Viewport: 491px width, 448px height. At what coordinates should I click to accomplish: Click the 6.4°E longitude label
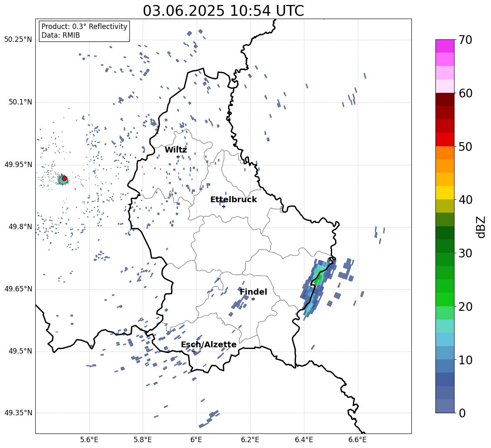[x=304, y=440]
